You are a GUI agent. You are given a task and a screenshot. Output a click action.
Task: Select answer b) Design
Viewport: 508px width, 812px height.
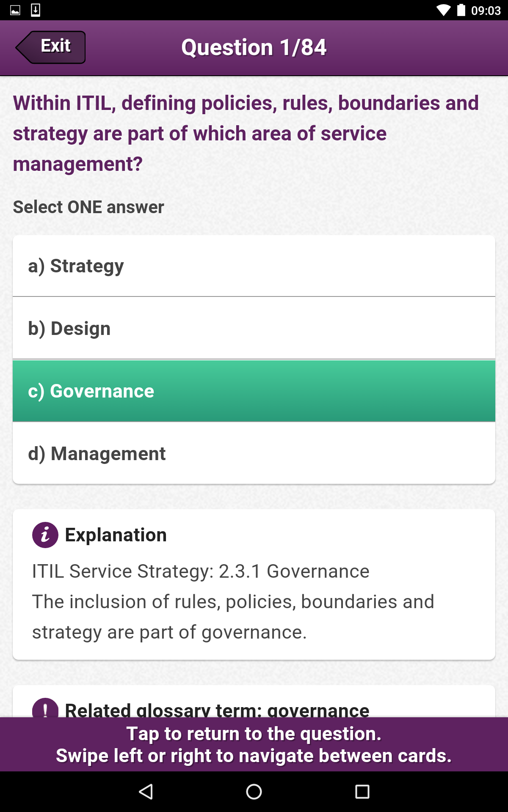point(254,328)
